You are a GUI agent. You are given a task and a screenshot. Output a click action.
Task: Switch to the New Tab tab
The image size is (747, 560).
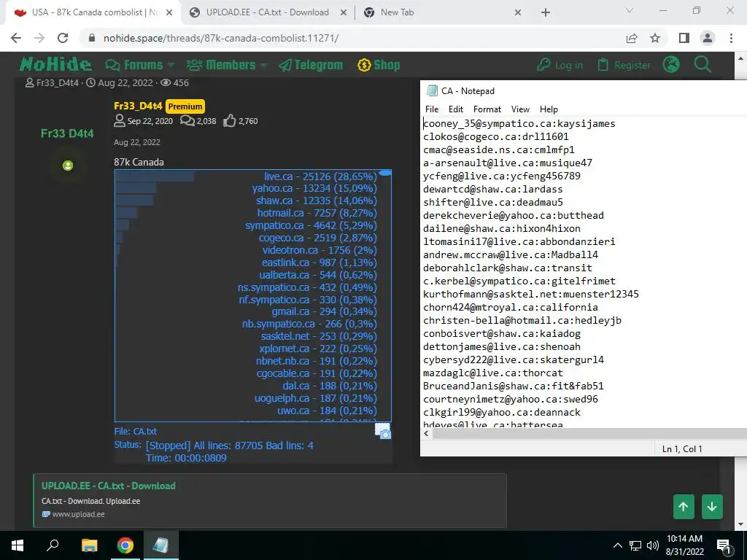[x=397, y=12]
